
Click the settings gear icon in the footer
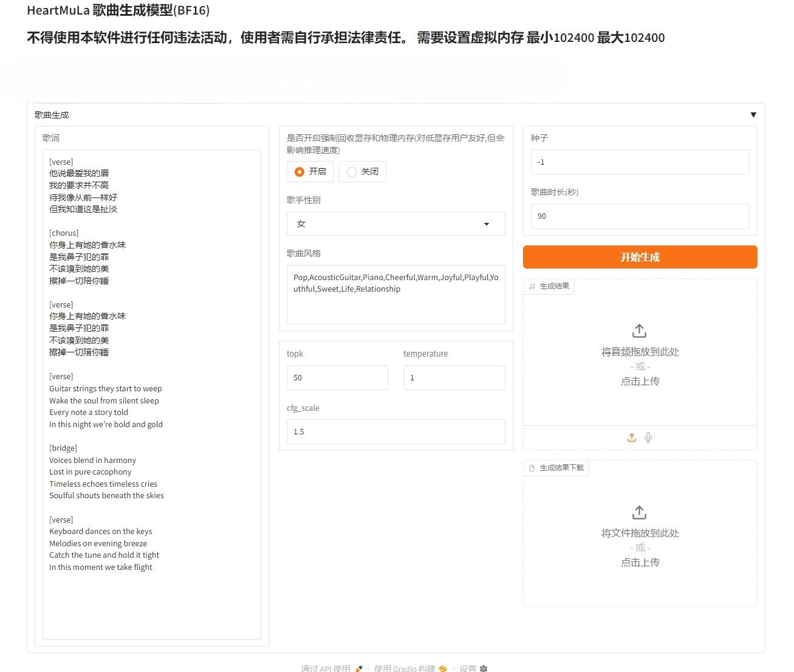[484, 668]
